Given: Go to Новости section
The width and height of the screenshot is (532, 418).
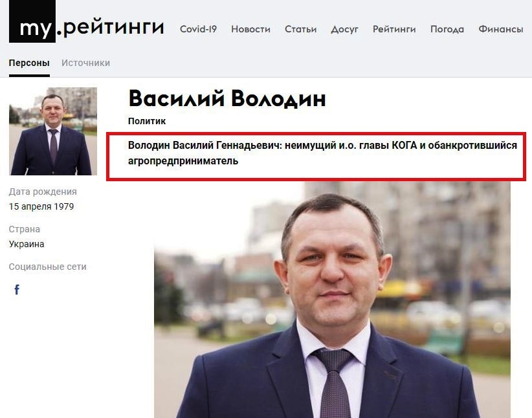Looking at the screenshot, I should 250,29.
